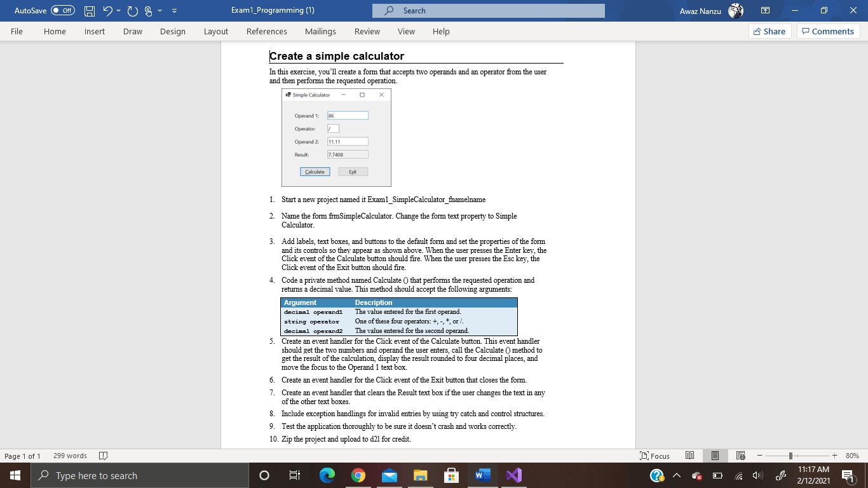Toggle Print Layout view
868x488 pixels.
click(x=715, y=456)
